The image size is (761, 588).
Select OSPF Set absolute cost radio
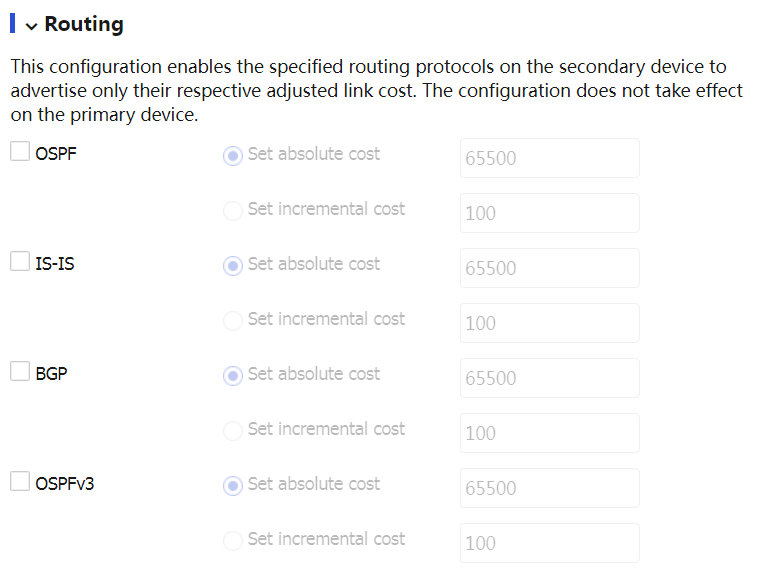coord(233,156)
